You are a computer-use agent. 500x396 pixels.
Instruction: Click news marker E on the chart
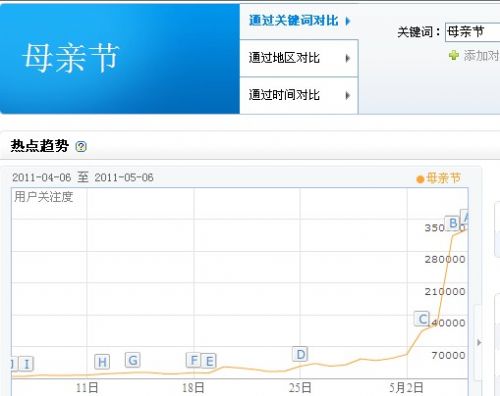click(x=209, y=361)
